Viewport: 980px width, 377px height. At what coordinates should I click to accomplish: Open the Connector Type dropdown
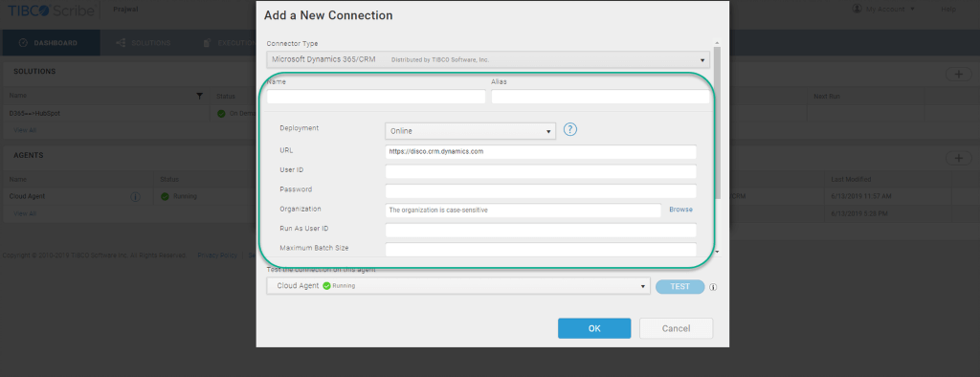click(x=488, y=60)
